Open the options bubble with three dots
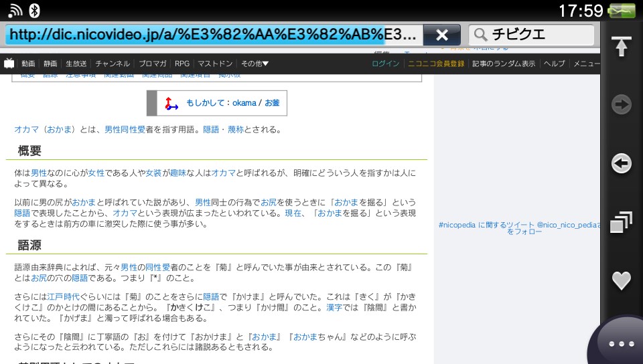 pyautogui.click(x=620, y=343)
